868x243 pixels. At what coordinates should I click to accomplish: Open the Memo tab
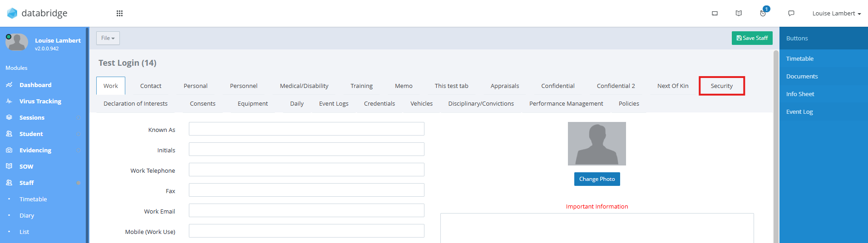[404, 86]
